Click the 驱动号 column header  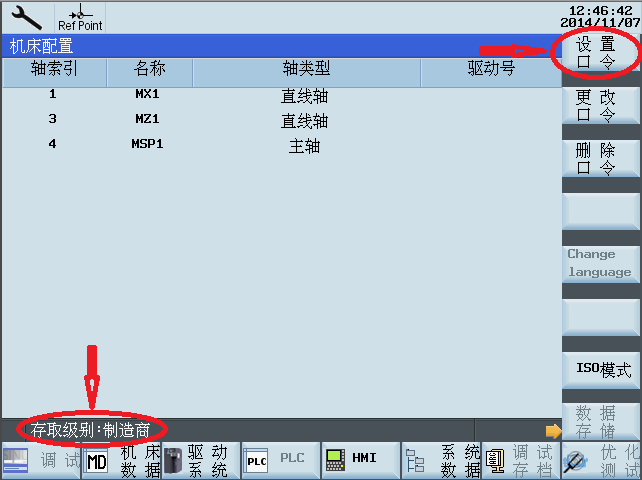(x=491, y=72)
